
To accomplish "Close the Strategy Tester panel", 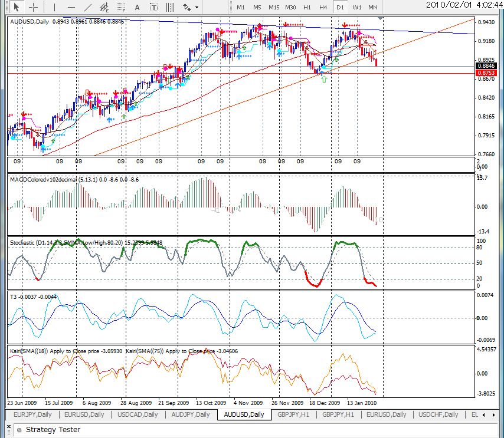I will coord(9,427).
